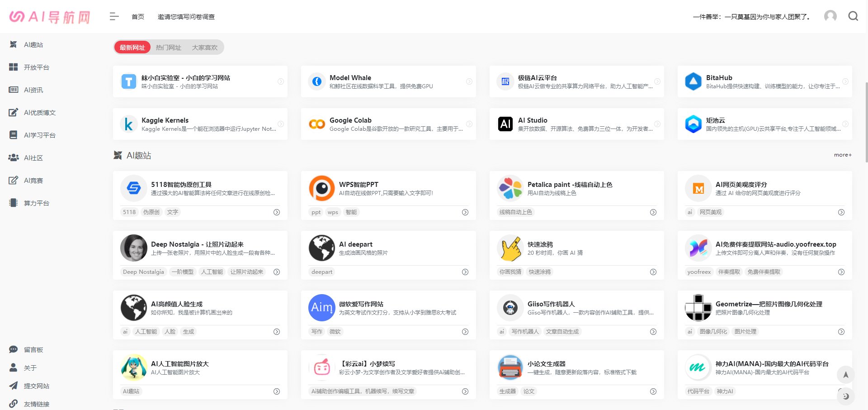This screenshot has height=410, width=868.
Task: Click the Deep Nostalgia portrait thumbnail
Action: (x=134, y=248)
